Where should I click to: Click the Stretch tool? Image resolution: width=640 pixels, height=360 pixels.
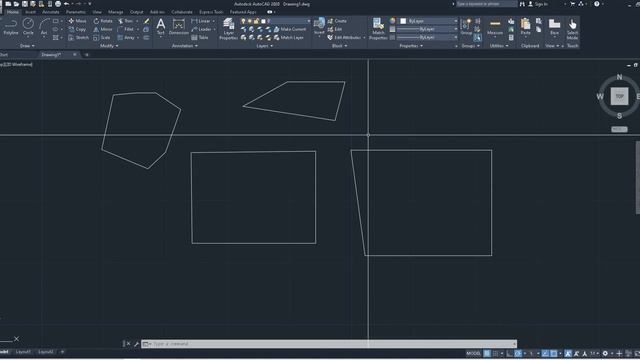pos(78,38)
